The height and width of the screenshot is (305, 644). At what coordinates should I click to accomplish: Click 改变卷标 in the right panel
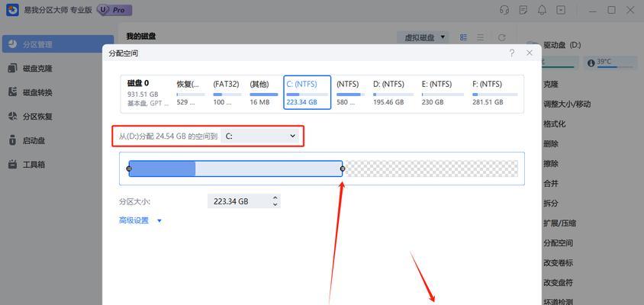click(559, 263)
